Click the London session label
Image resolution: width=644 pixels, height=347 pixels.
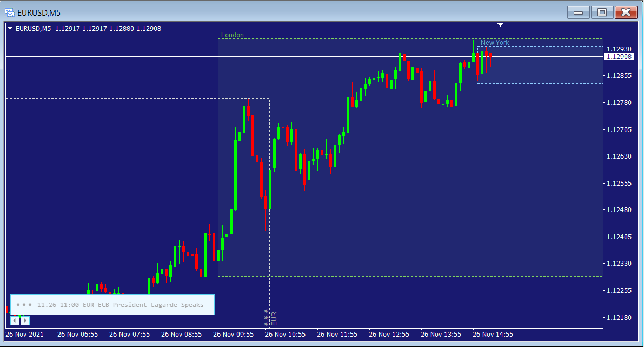(233, 35)
